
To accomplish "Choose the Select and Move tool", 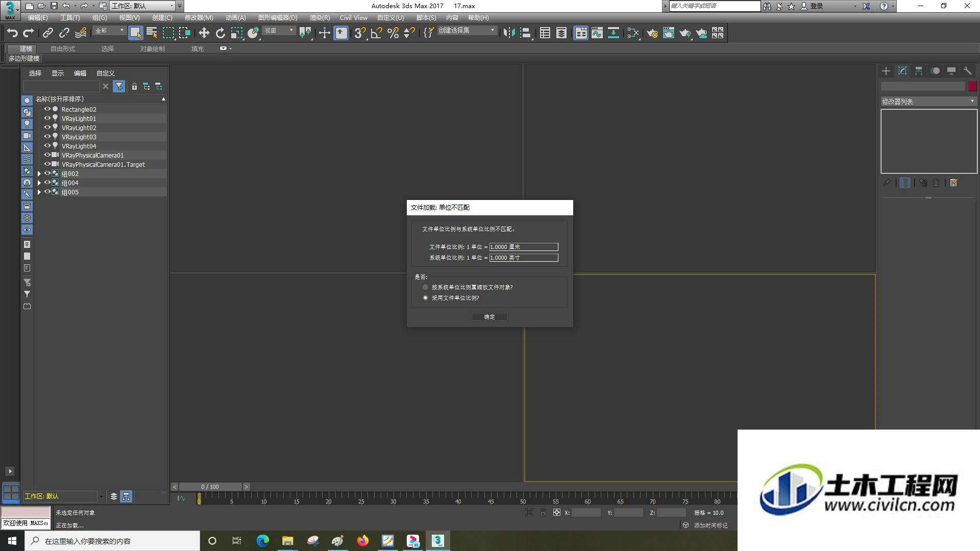I will coord(204,33).
